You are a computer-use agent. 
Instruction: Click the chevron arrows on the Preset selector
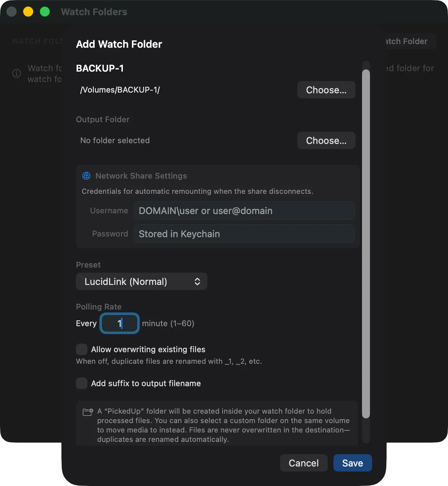pos(197,281)
